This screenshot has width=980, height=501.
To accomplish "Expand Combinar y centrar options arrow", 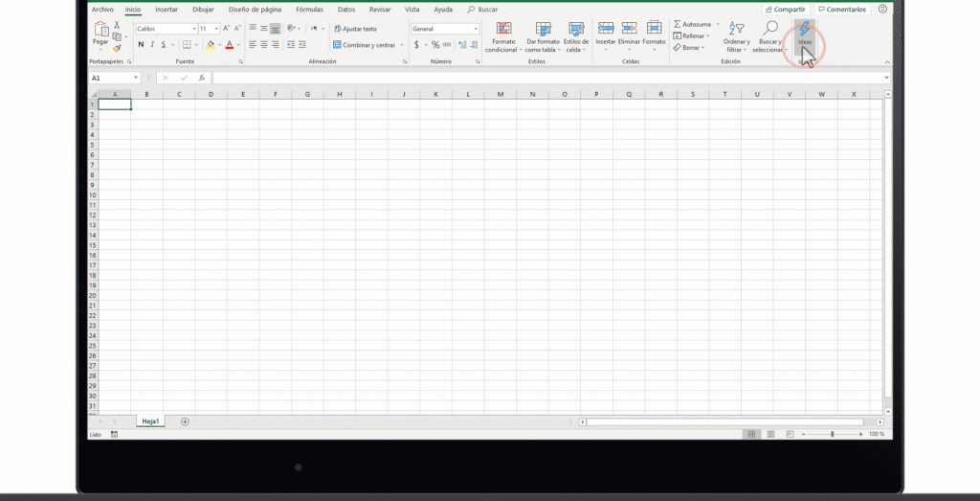I will pyautogui.click(x=402, y=45).
